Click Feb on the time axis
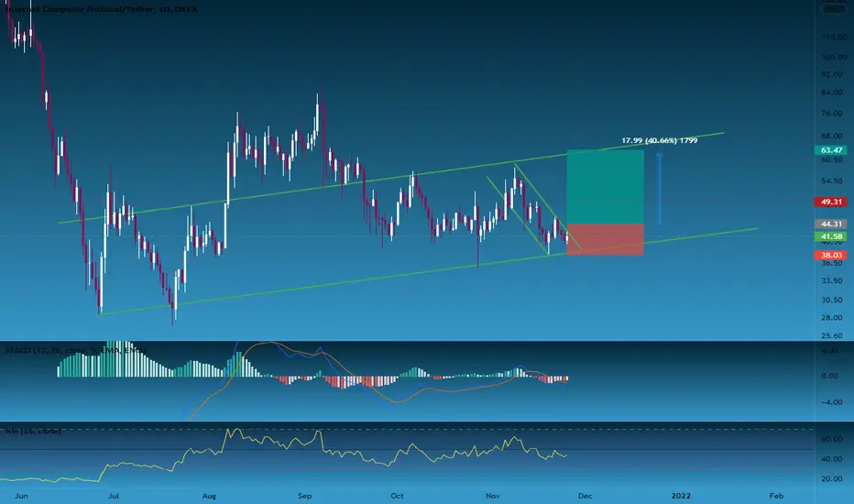 click(x=776, y=496)
